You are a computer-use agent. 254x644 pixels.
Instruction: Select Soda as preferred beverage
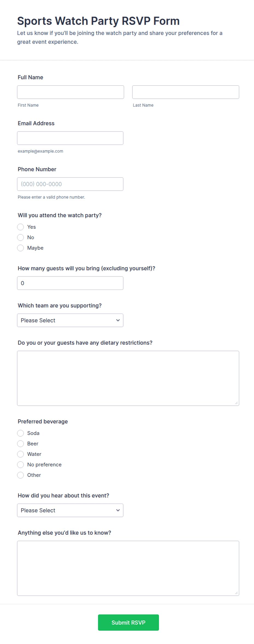[x=20, y=433]
